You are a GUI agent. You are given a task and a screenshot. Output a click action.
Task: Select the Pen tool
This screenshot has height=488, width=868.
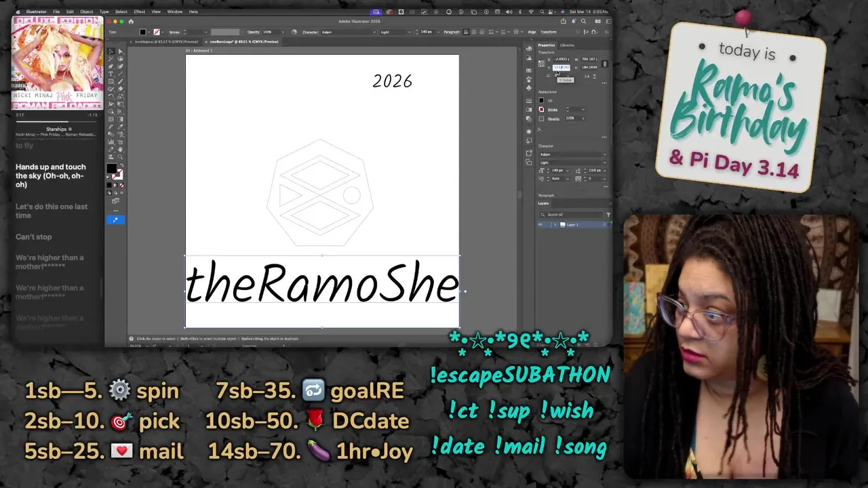point(111,66)
